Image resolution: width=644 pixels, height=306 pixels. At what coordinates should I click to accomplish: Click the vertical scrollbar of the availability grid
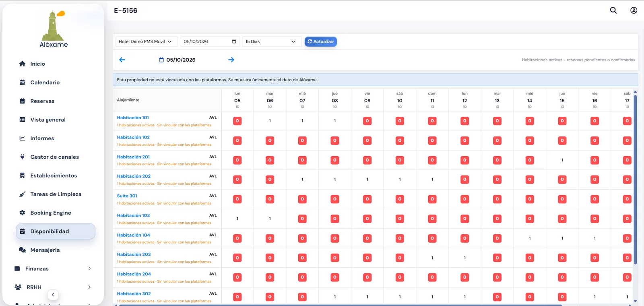(x=635, y=179)
